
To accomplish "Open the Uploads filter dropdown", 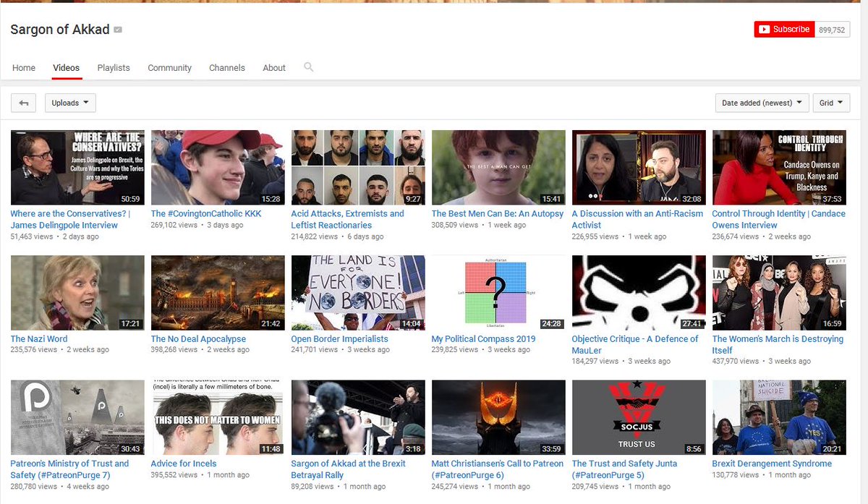I will click(70, 103).
